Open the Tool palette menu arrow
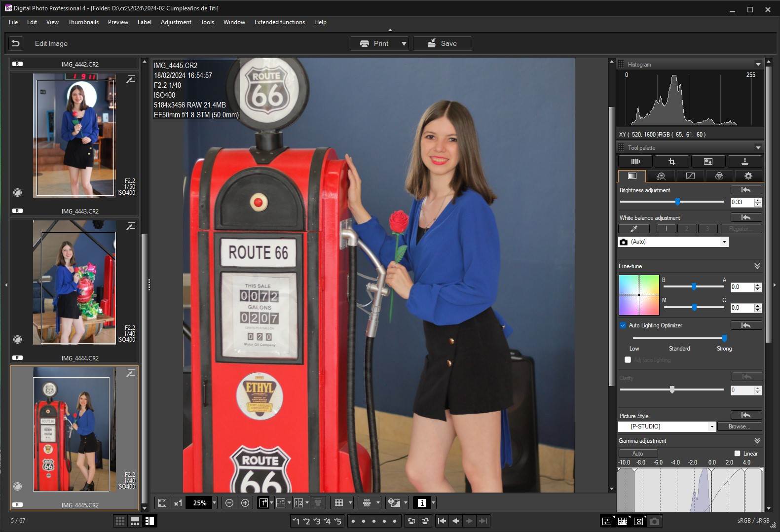 pos(758,148)
